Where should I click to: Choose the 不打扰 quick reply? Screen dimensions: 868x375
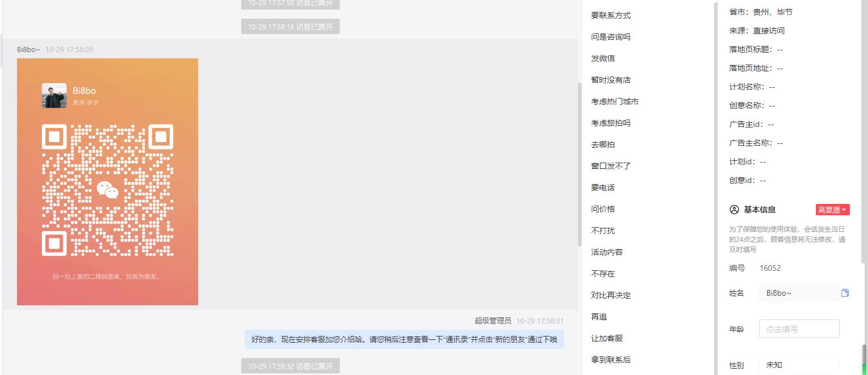[x=603, y=231]
